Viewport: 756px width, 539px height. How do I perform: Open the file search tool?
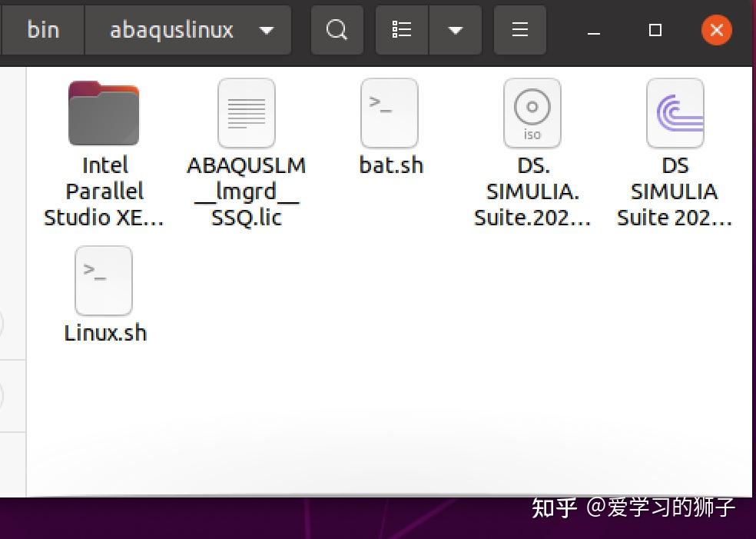click(x=337, y=30)
